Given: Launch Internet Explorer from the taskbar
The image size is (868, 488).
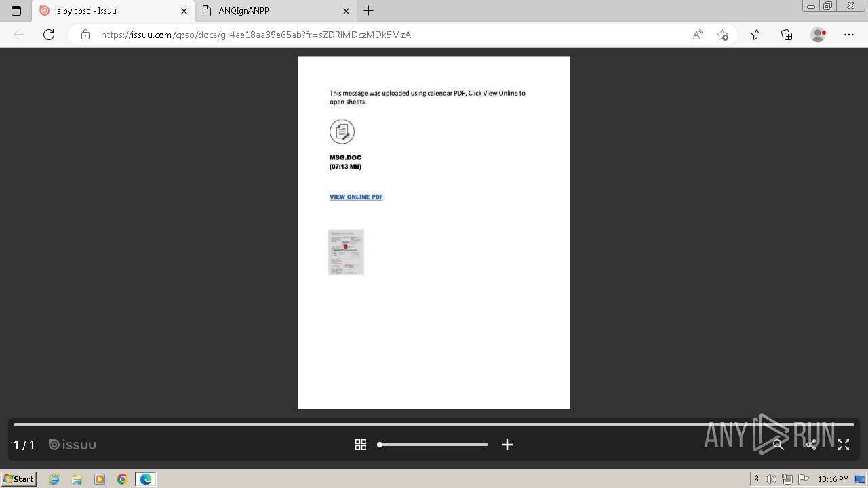Looking at the screenshot, I should pos(54,479).
